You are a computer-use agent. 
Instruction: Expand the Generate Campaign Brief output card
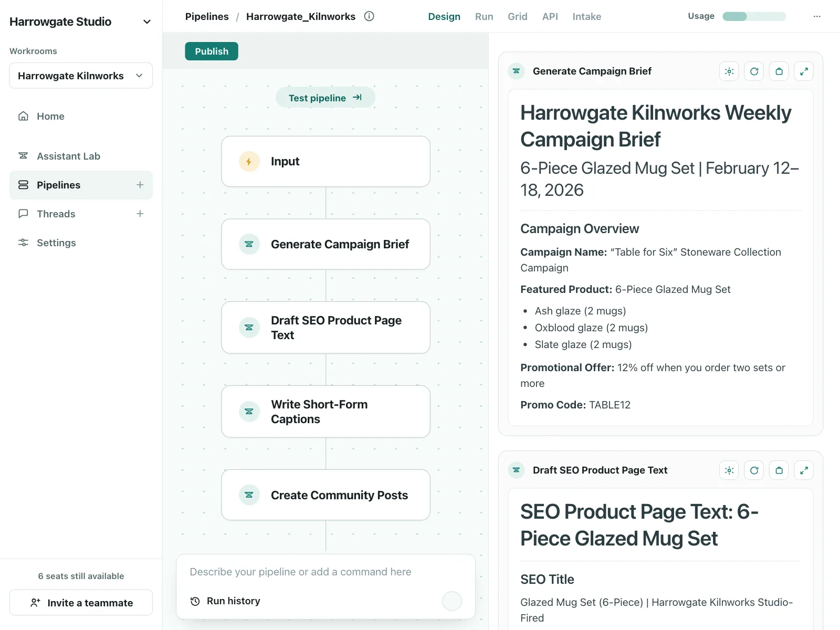click(x=804, y=71)
